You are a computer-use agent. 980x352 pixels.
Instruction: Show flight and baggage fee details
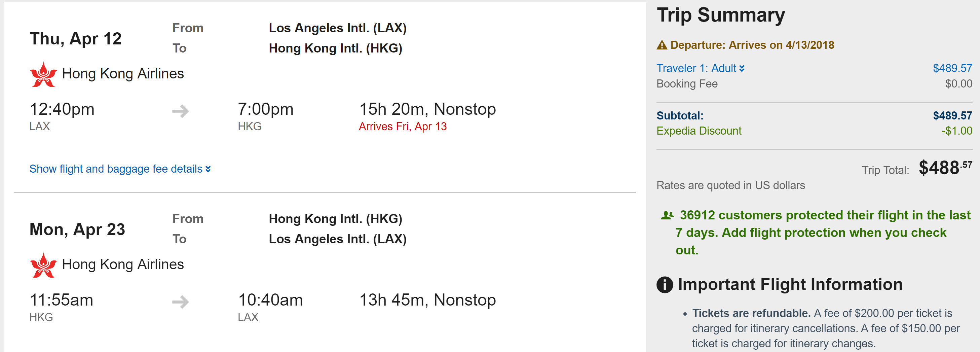click(x=116, y=169)
